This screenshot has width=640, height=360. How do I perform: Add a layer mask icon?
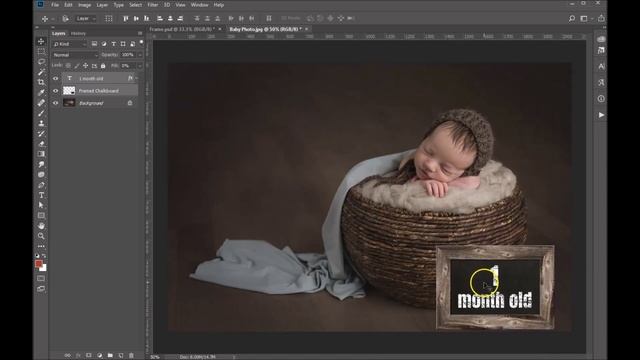89,356
